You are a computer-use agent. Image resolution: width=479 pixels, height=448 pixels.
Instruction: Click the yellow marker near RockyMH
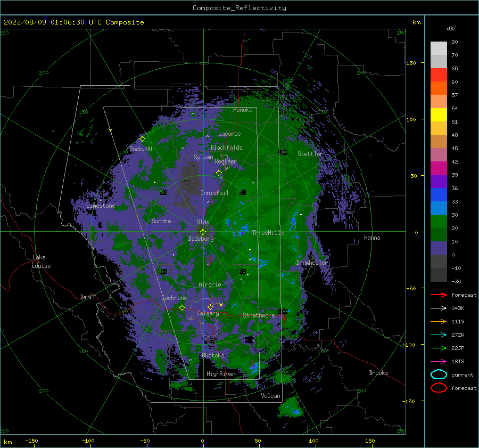142,139
